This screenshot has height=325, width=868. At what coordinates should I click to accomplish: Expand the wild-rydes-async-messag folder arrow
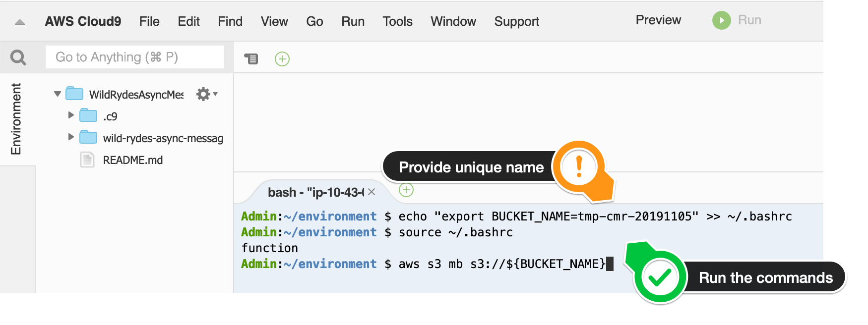71,137
